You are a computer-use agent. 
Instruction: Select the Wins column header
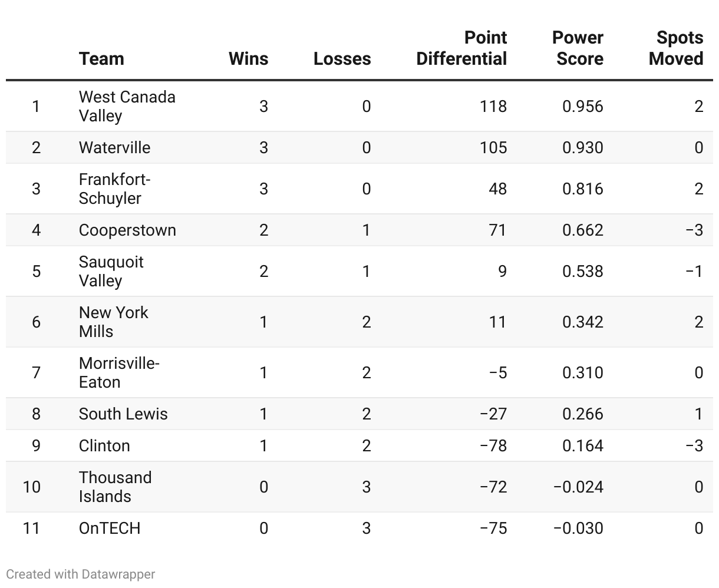tap(248, 59)
